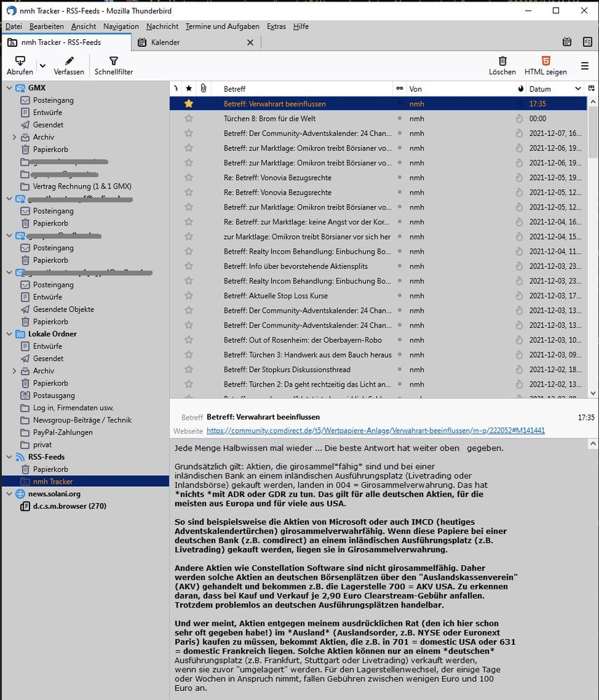This screenshot has width=599, height=700.
Task: Open the Nachricht menu
Action: click(161, 27)
